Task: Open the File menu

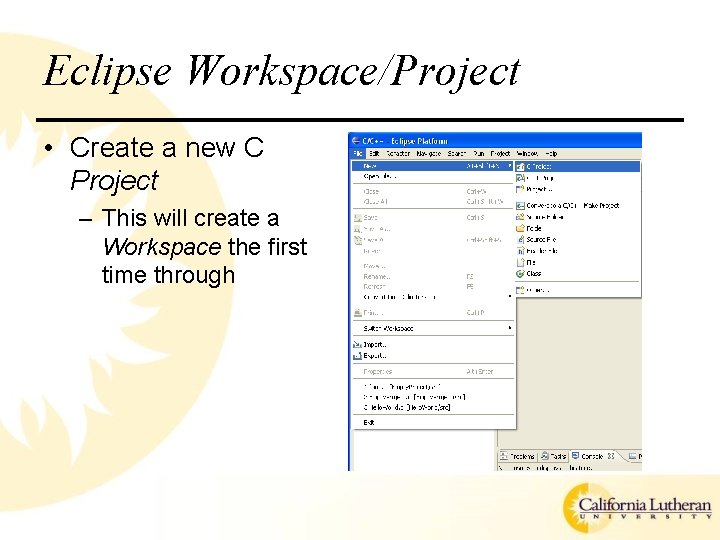Action: pos(358,153)
